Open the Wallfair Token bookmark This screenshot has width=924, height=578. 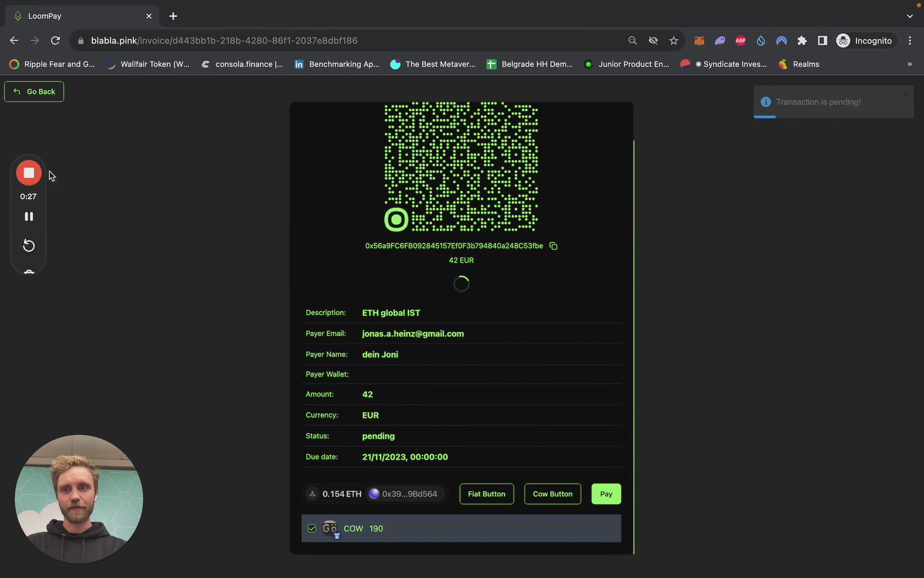(148, 64)
